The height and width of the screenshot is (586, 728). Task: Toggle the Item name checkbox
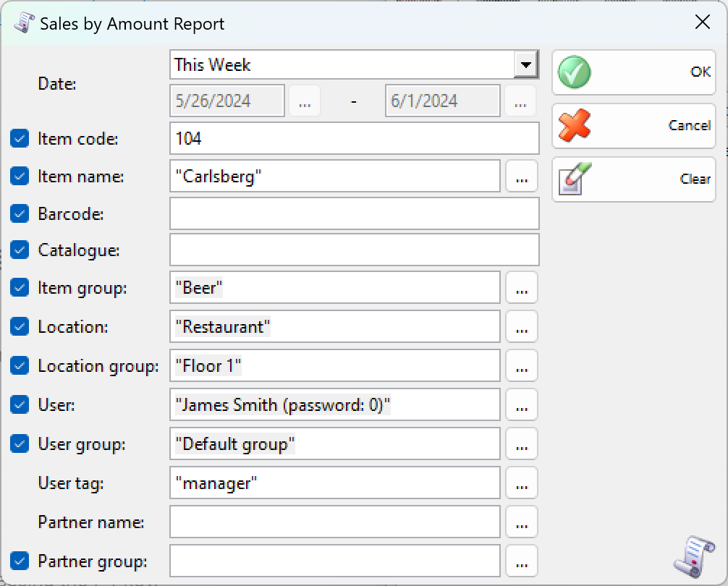point(20,177)
